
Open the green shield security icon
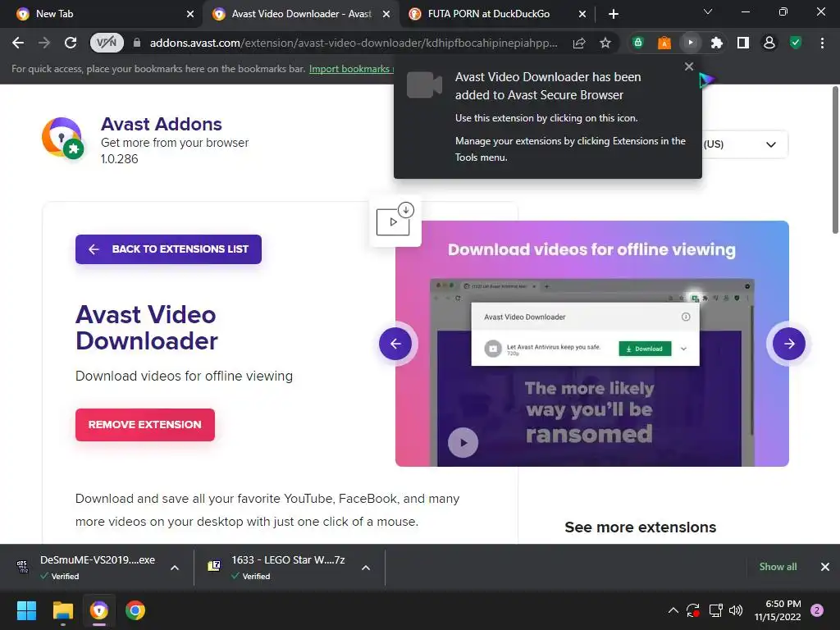coord(796,43)
